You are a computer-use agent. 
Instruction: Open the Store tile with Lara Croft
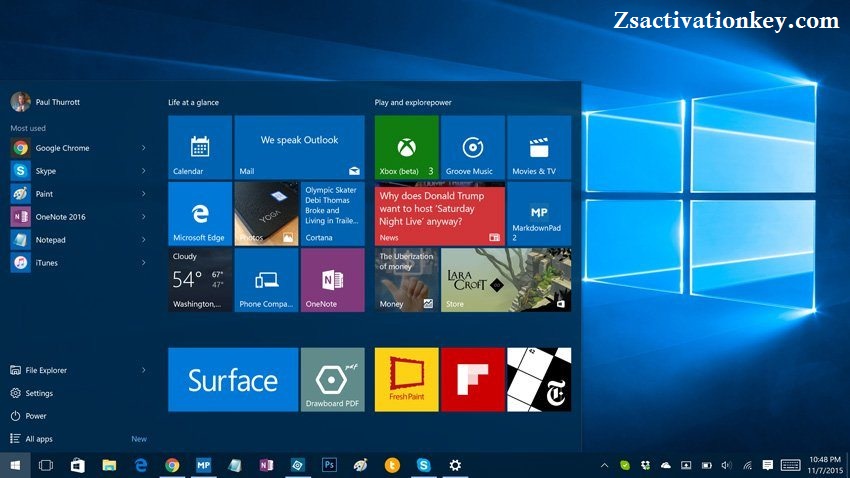click(x=506, y=280)
